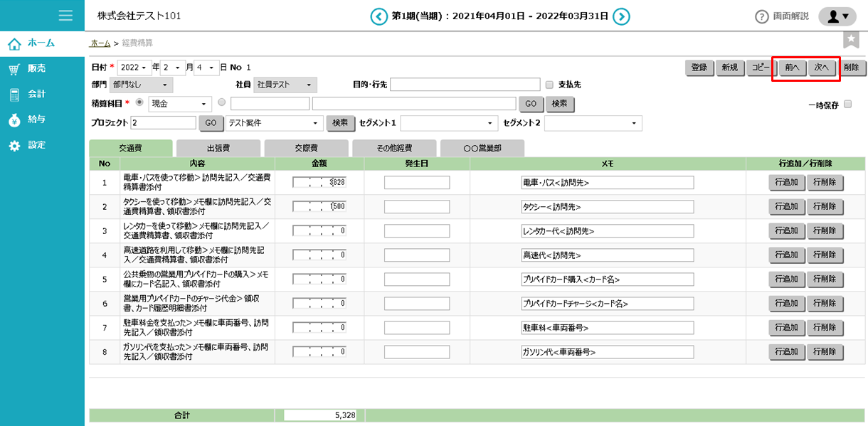
Task: Click 行追加 in row 1
Action: [787, 183]
